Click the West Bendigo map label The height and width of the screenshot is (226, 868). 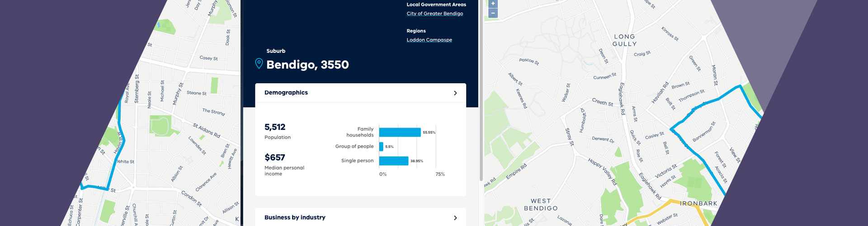tap(541, 205)
